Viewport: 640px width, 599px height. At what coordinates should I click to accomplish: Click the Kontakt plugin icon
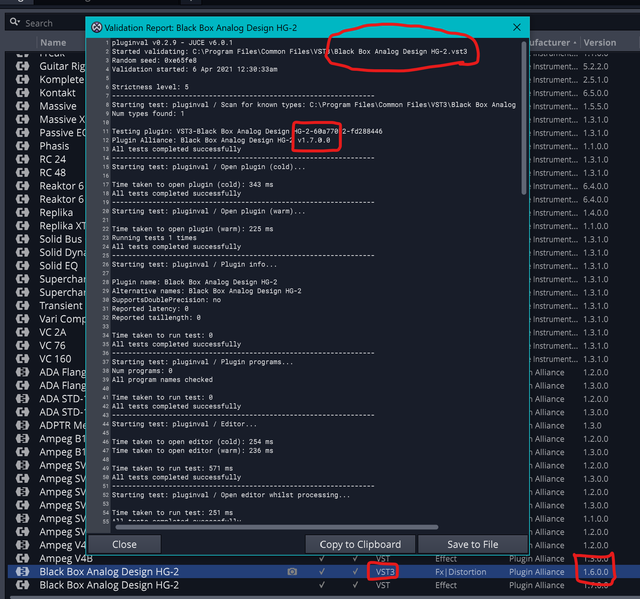pos(22,93)
